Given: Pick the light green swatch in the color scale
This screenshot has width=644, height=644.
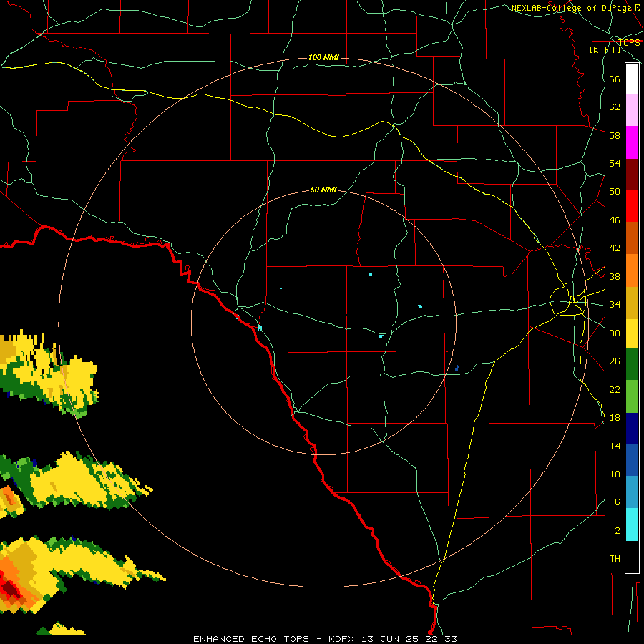Looking at the screenshot, I should (x=632, y=396).
